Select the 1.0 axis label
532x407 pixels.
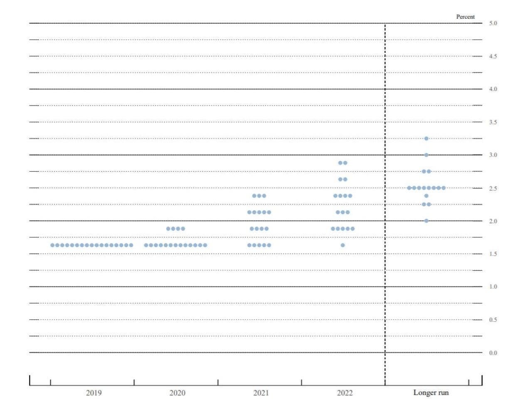pos(493,287)
